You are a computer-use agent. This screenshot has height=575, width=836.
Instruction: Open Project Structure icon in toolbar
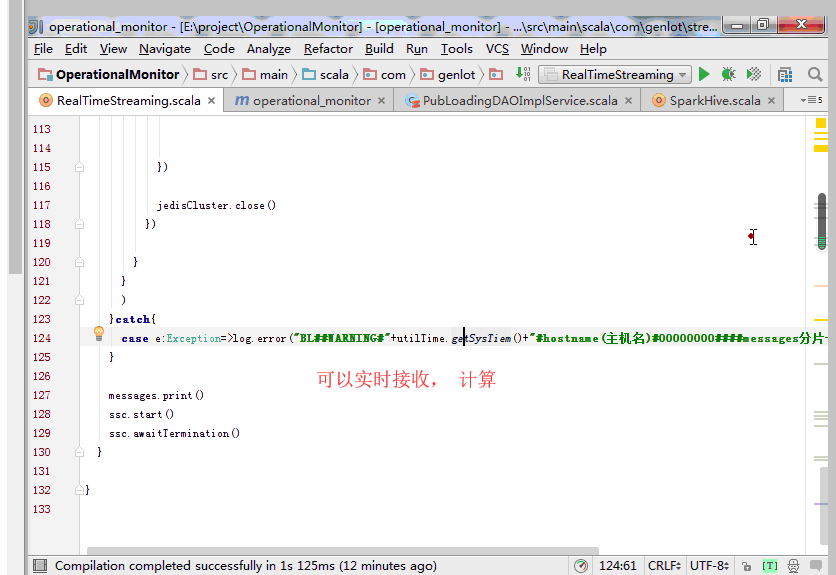tap(785, 74)
